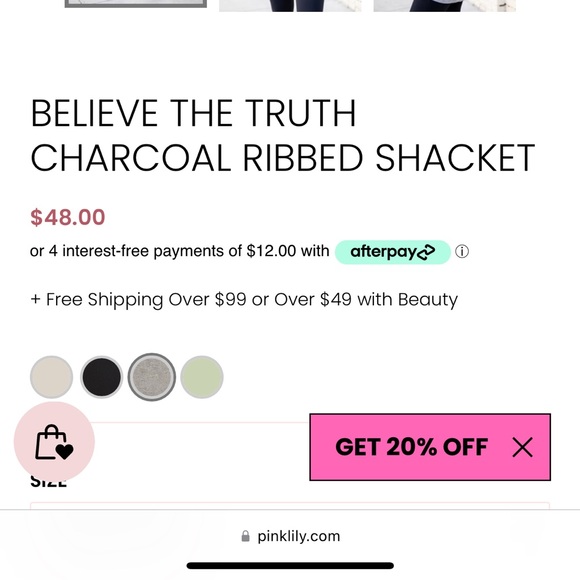Tap the lock icon beside pinklily.com

tap(245, 536)
